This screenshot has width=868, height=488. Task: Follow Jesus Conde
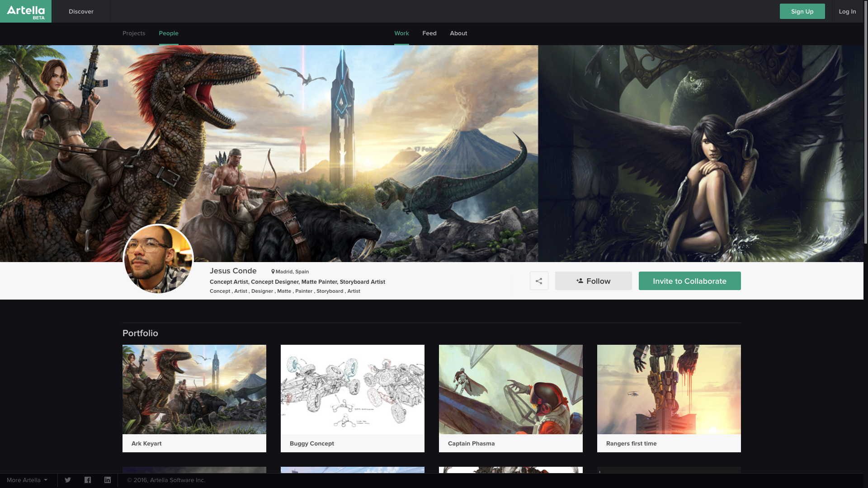(x=593, y=281)
